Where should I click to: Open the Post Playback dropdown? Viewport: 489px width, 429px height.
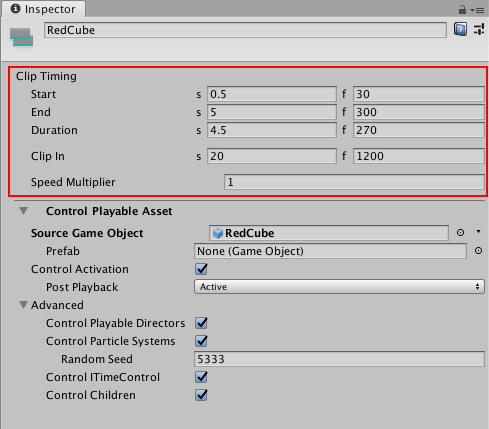pos(339,287)
